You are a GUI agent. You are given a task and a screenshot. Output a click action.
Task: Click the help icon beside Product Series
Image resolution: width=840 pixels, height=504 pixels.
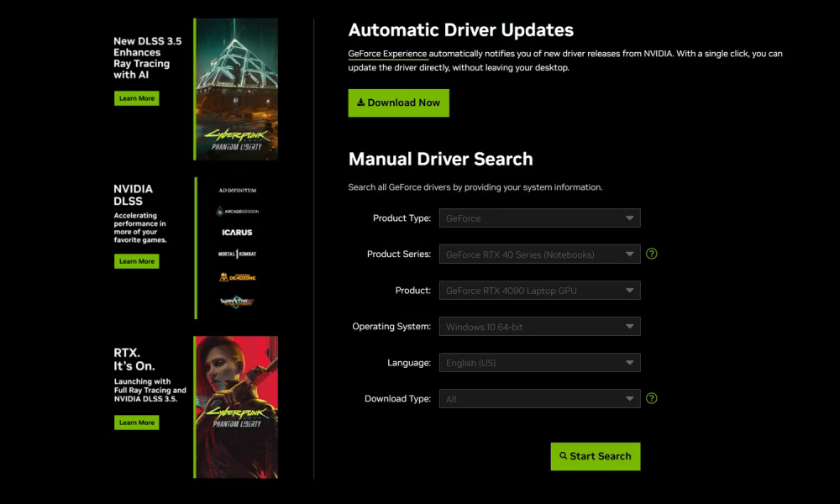(x=652, y=254)
